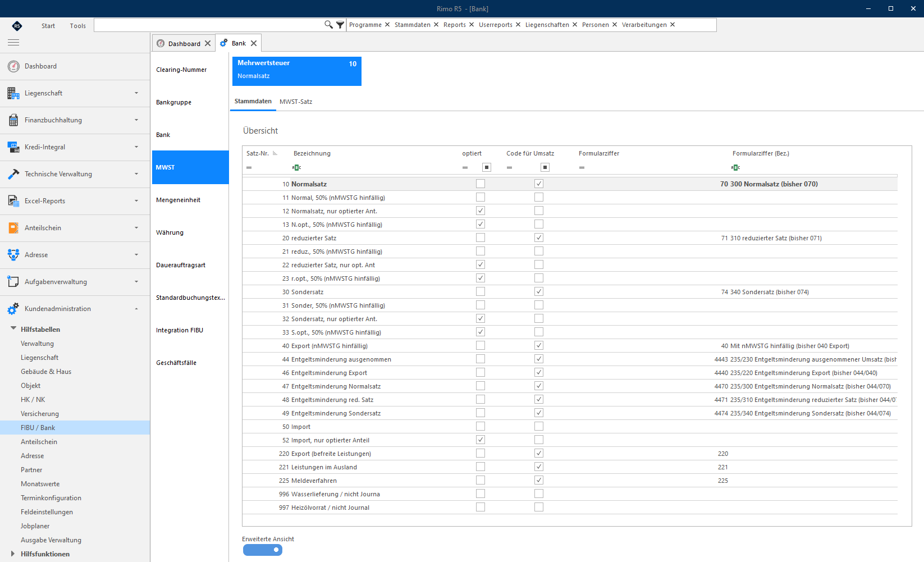924x562 pixels.
Task: Click the Rimo R5 logo icon
Action: tap(17, 25)
